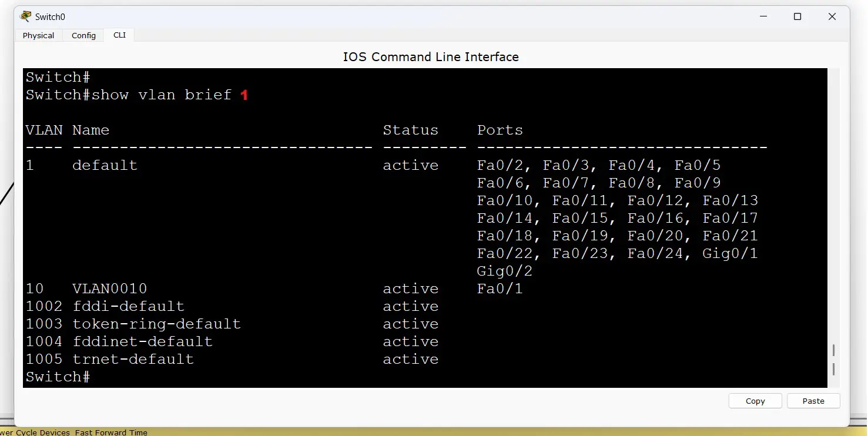Click the 'Fa0/1' port of VLAN 10
Image resolution: width=868 pixels, height=436 pixels.
click(x=500, y=289)
